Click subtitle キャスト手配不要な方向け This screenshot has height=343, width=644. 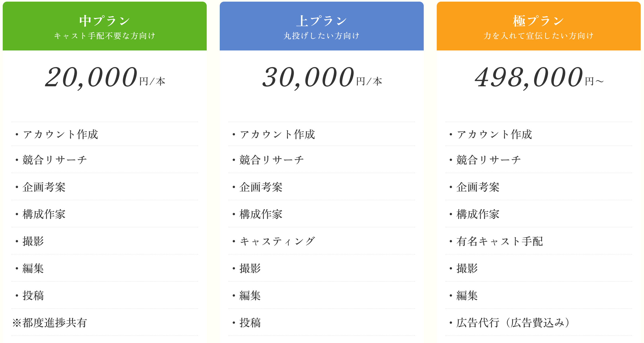click(104, 36)
